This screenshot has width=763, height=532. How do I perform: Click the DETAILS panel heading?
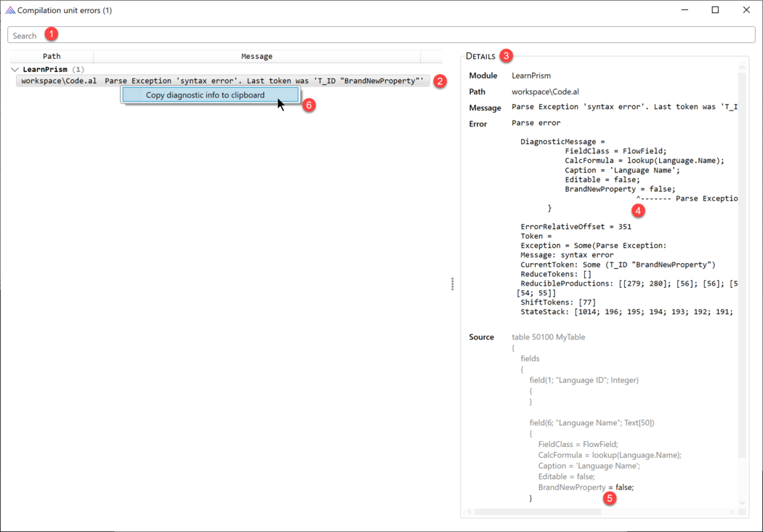tap(481, 56)
